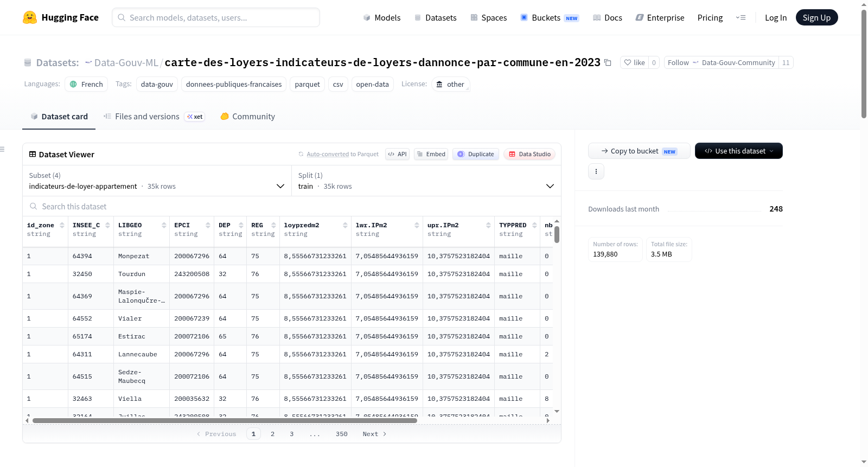Open the Hugging Face home logo
Screen dimensions: 868x467
tap(61, 17)
